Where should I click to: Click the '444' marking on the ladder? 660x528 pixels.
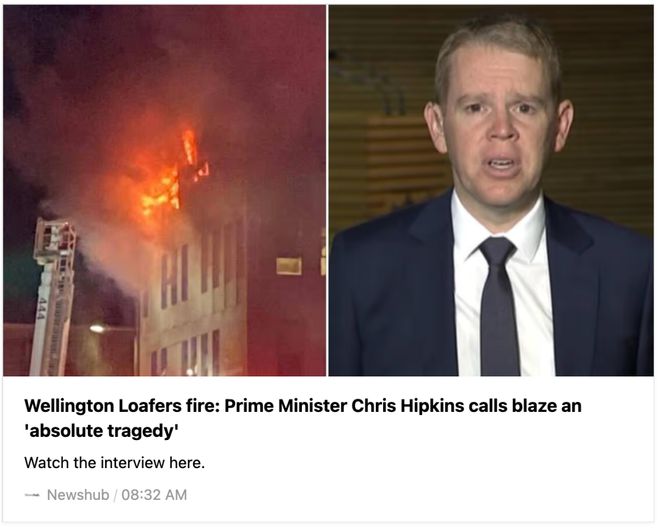click(x=41, y=309)
